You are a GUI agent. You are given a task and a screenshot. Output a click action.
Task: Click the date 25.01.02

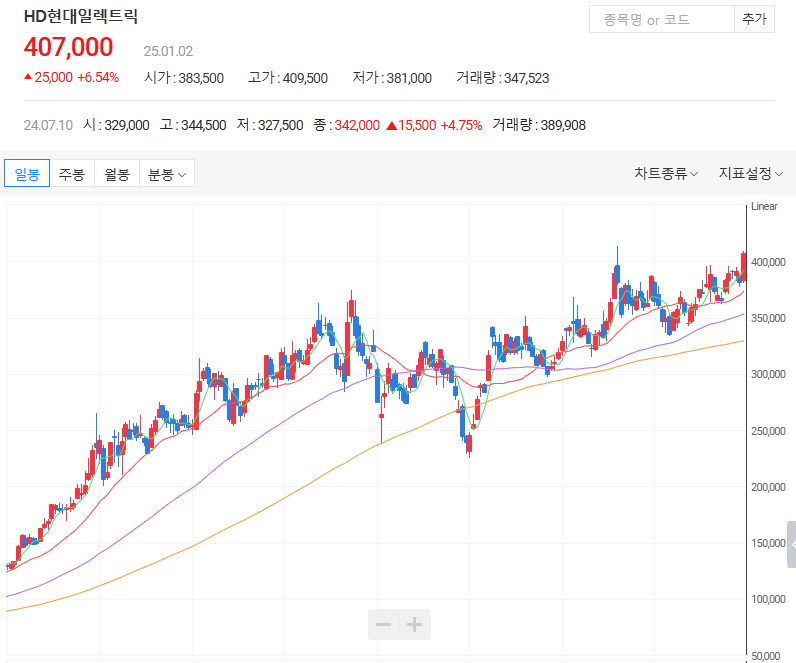(x=168, y=51)
